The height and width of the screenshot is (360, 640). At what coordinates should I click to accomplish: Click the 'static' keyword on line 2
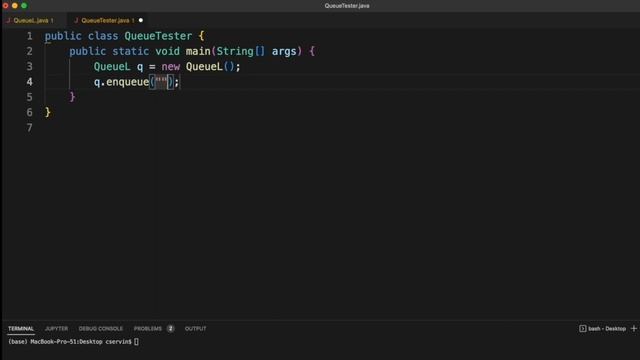click(131, 51)
